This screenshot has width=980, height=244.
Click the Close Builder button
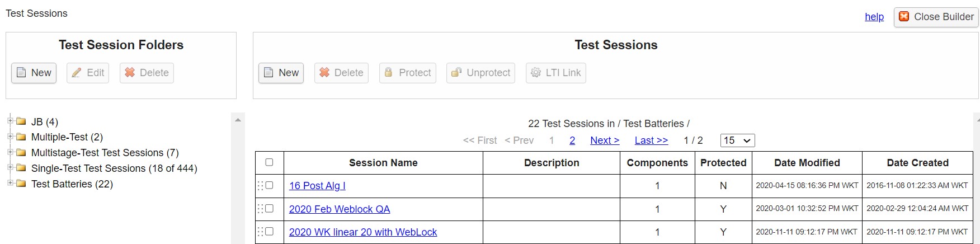point(936,17)
